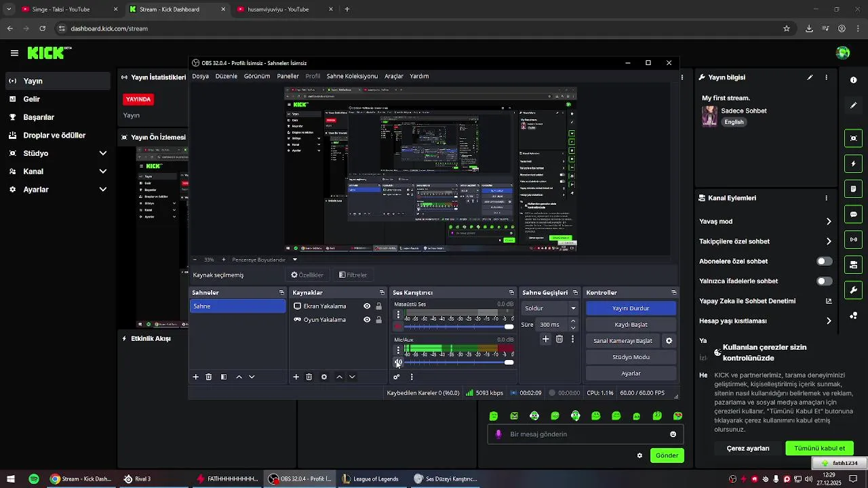Image resolution: width=868 pixels, height=488 pixels.
Task: Add a new source with the Kaynaklar plus icon
Action: coord(296,377)
